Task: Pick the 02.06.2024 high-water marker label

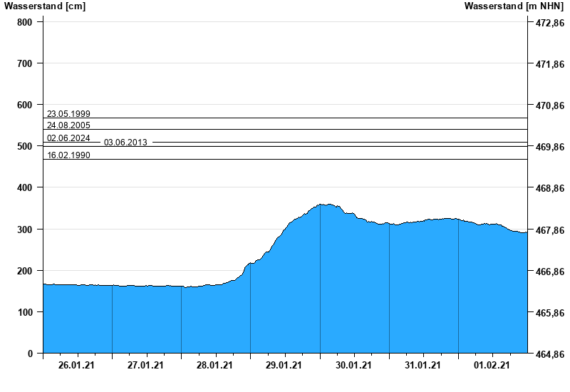Action: pyautogui.click(x=68, y=138)
